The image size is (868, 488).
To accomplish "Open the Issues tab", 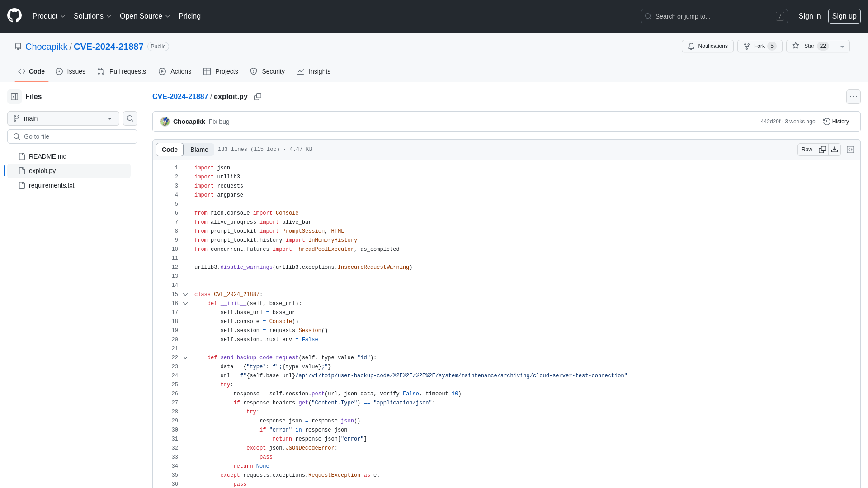I will 71,71.
